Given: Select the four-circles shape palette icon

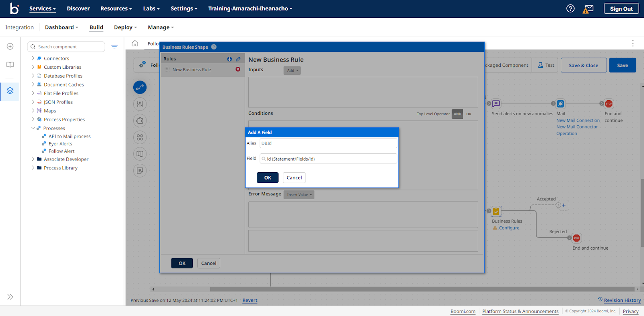Looking at the screenshot, I should click(x=140, y=137).
